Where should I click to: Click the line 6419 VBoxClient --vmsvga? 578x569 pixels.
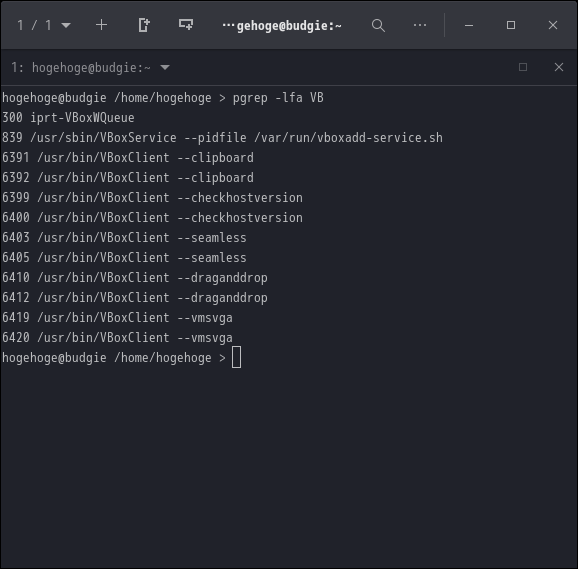coord(117,318)
